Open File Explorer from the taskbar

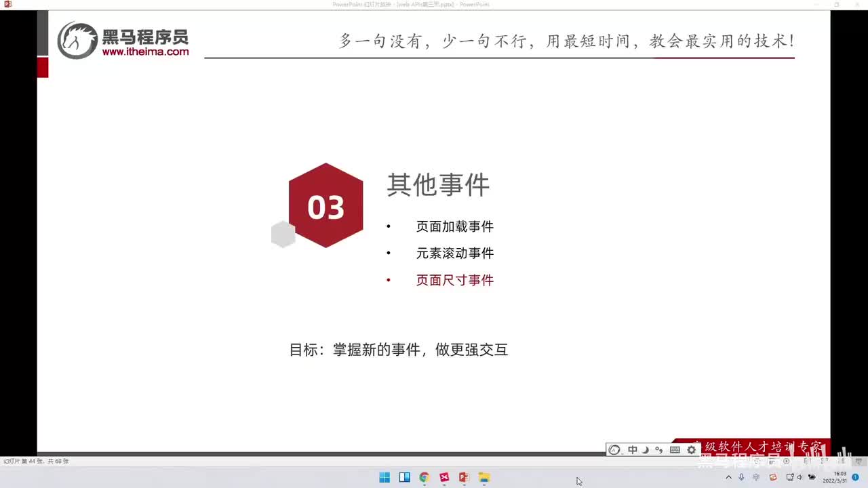pos(484,477)
